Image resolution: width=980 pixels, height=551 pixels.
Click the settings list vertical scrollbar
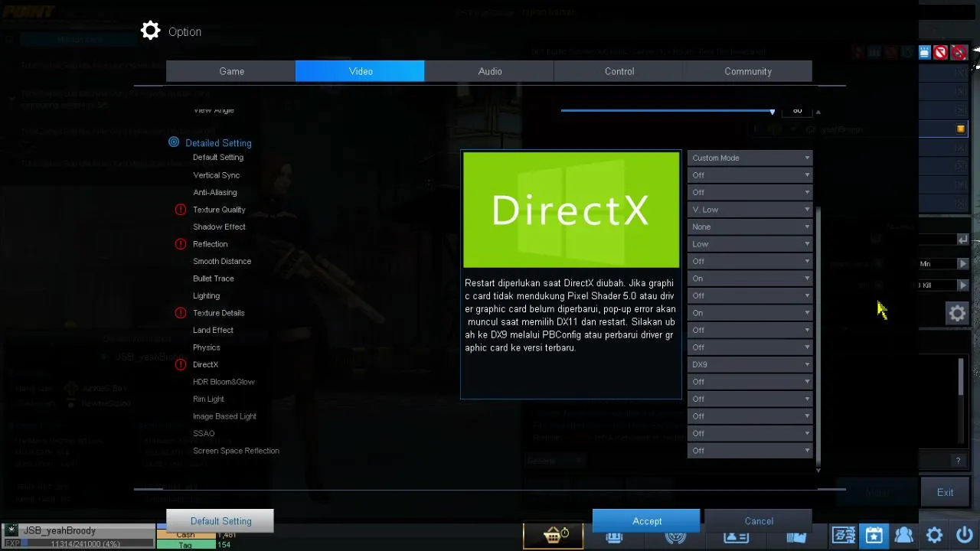point(818,337)
